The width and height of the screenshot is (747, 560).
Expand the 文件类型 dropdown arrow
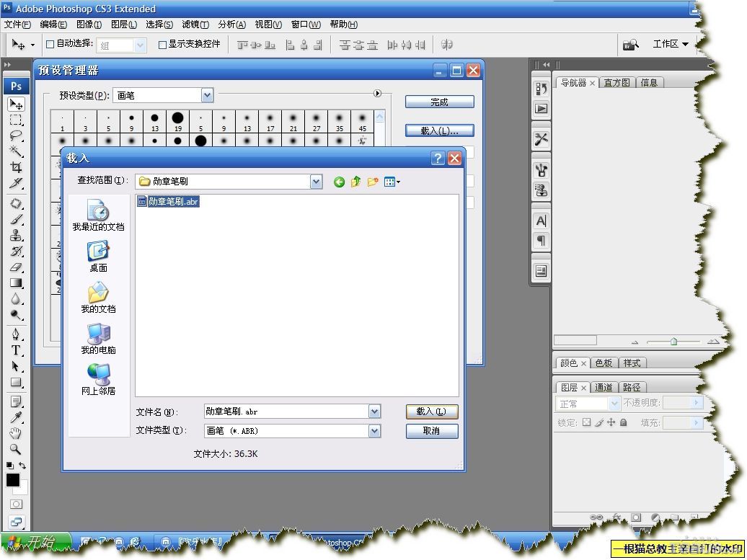click(374, 431)
